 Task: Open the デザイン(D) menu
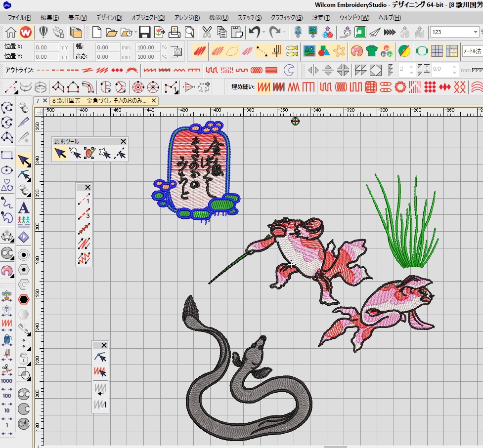pyautogui.click(x=109, y=18)
